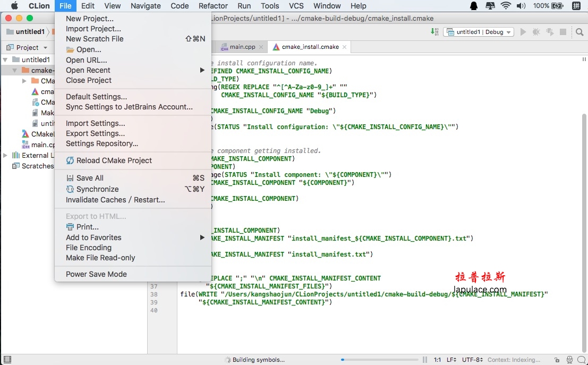Click the pause marker at editor top right
The width and height of the screenshot is (588, 365).
[584, 60]
